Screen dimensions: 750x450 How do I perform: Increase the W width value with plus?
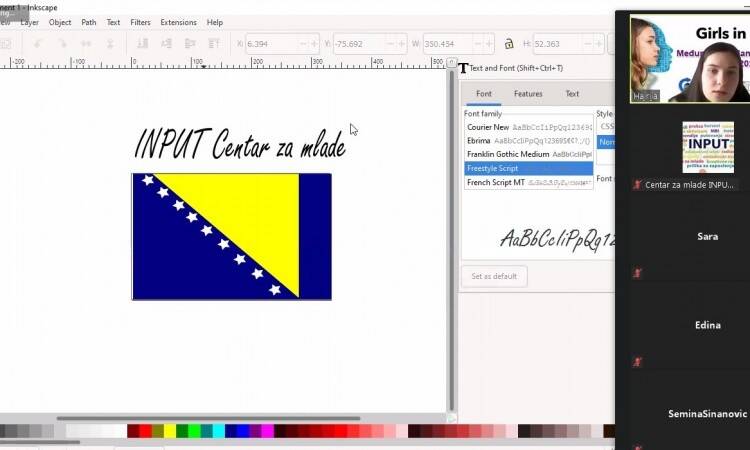[488, 44]
